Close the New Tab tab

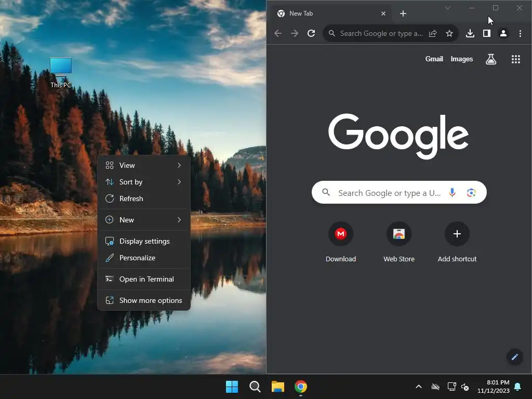[383, 14]
